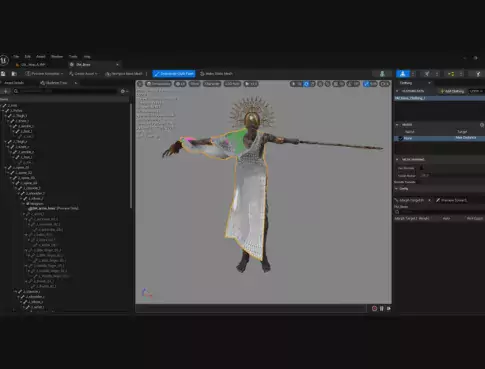Click Reimport Base Mesh button

point(124,74)
